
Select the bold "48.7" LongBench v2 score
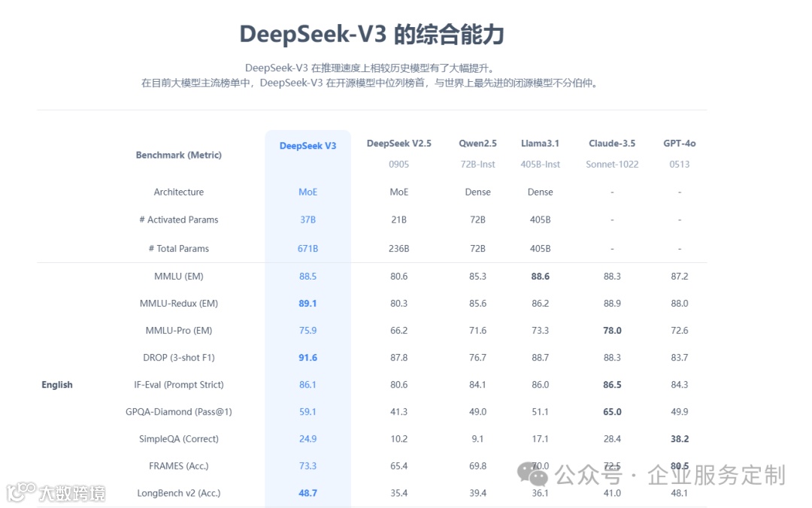(308, 493)
